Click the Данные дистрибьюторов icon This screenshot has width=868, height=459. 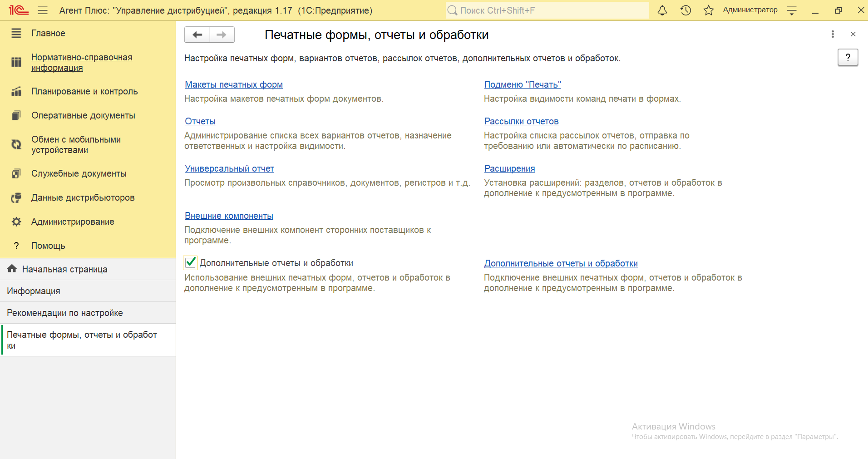(x=16, y=197)
